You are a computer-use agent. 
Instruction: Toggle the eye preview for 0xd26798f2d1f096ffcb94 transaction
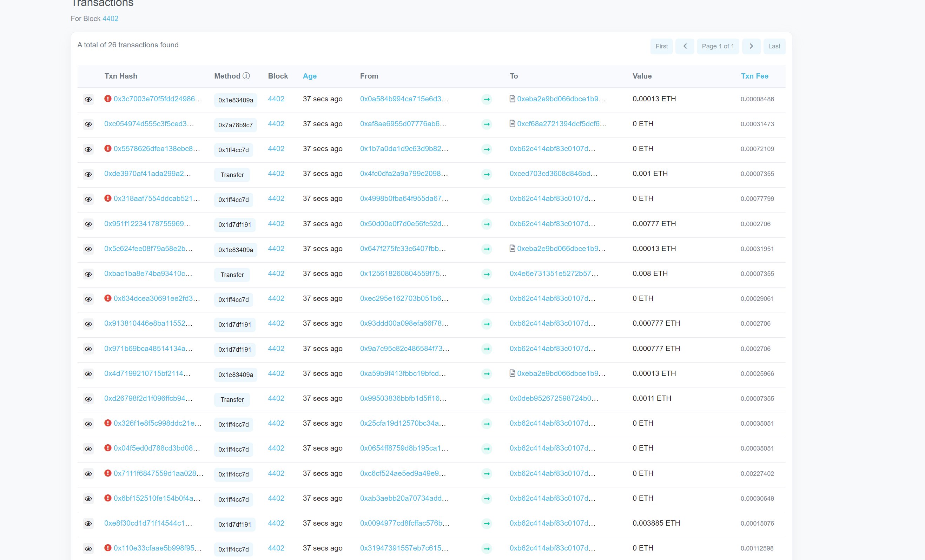[x=88, y=399]
